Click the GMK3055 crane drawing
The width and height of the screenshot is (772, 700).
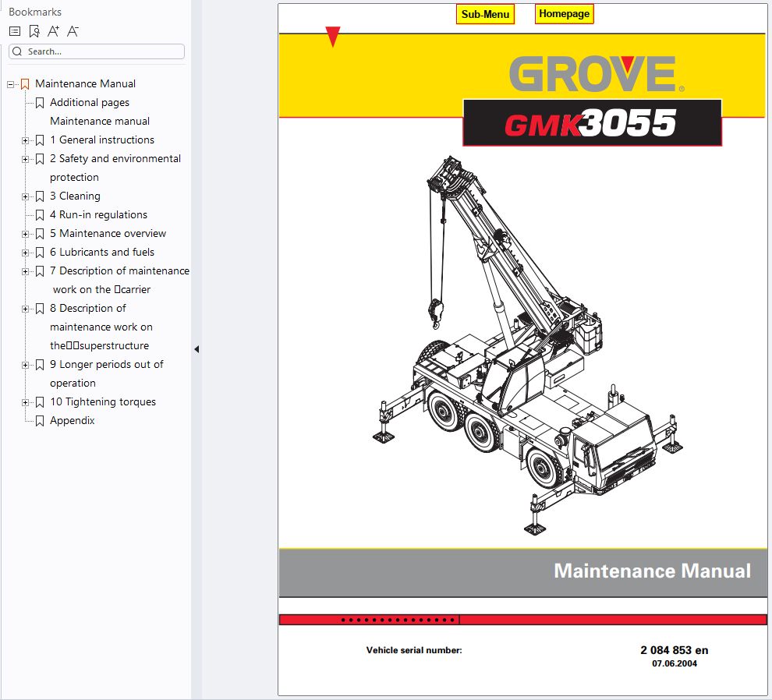[527, 346]
